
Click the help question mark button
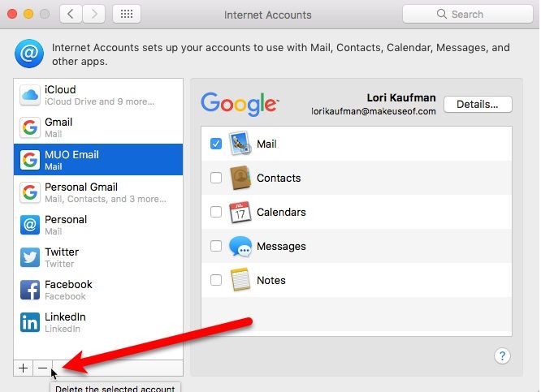(x=502, y=355)
